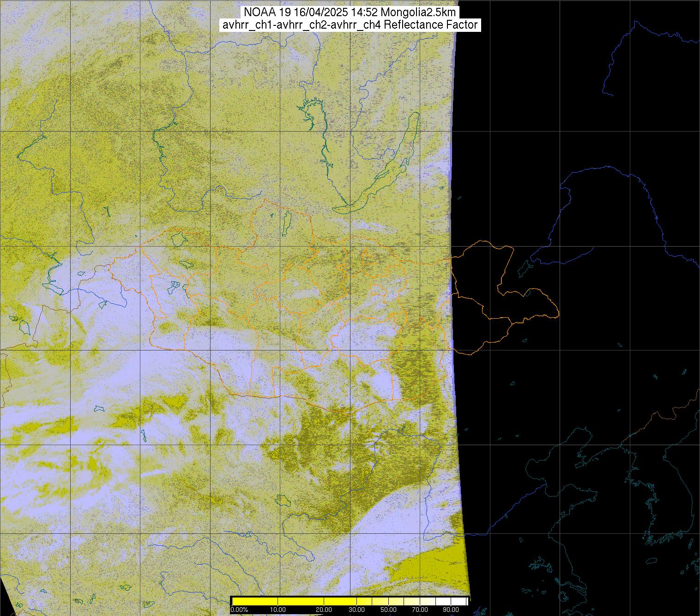Click the 'avhrr_ch1-avhrr_ch2-avhrr_ch4 Reflectance Factor' subtitle

pyautogui.click(x=350, y=25)
